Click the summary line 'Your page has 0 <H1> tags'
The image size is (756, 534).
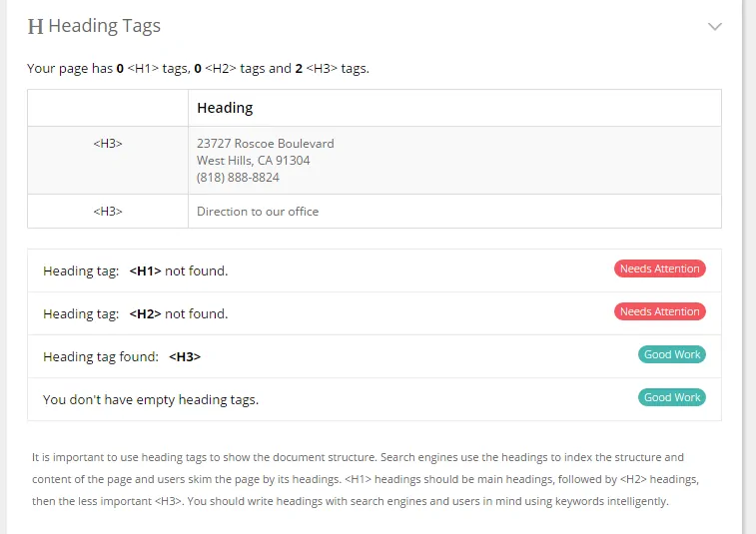[x=198, y=69]
